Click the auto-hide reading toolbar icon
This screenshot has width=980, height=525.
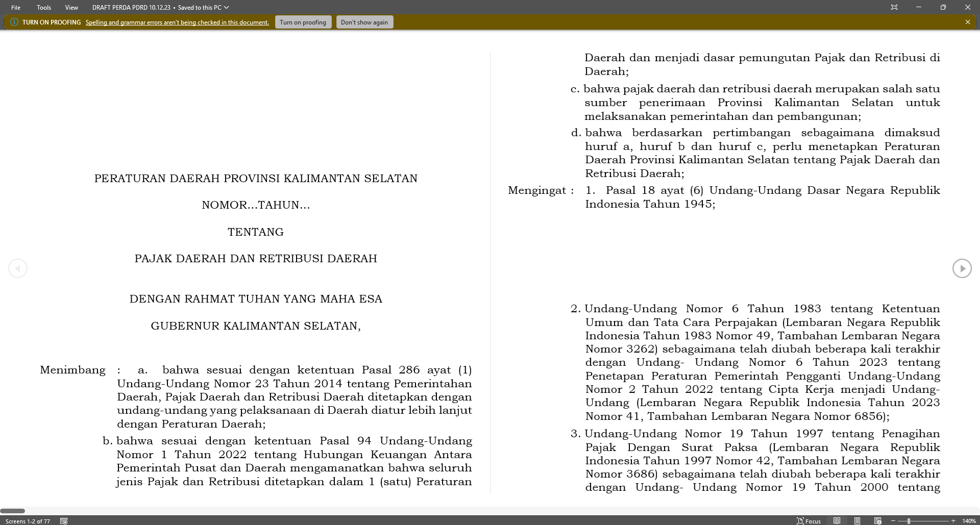(x=894, y=7)
